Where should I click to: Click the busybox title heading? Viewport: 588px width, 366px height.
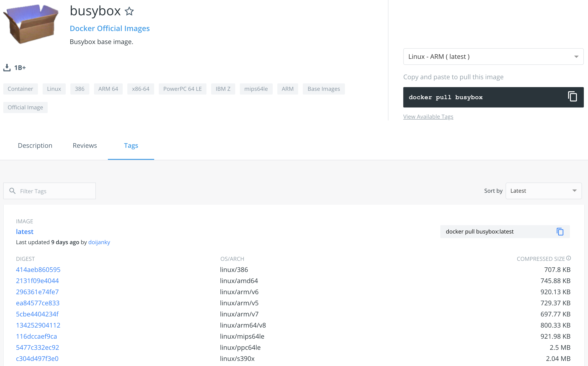click(95, 11)
